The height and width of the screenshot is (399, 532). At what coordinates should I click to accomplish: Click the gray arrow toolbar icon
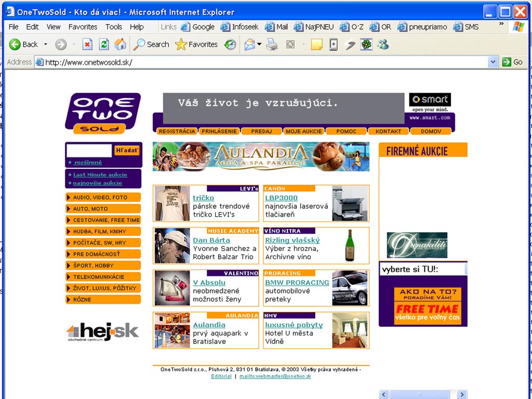350,45
